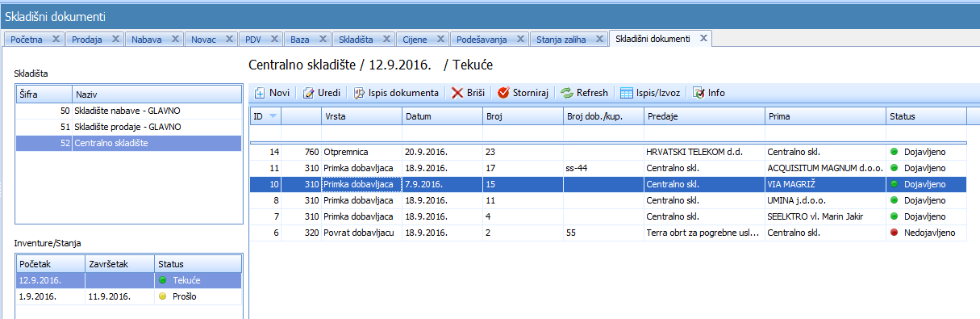Viewport: 980px width, 319px height.
Task: Sort by the Prima column header
Action: (x=826, y=116)
